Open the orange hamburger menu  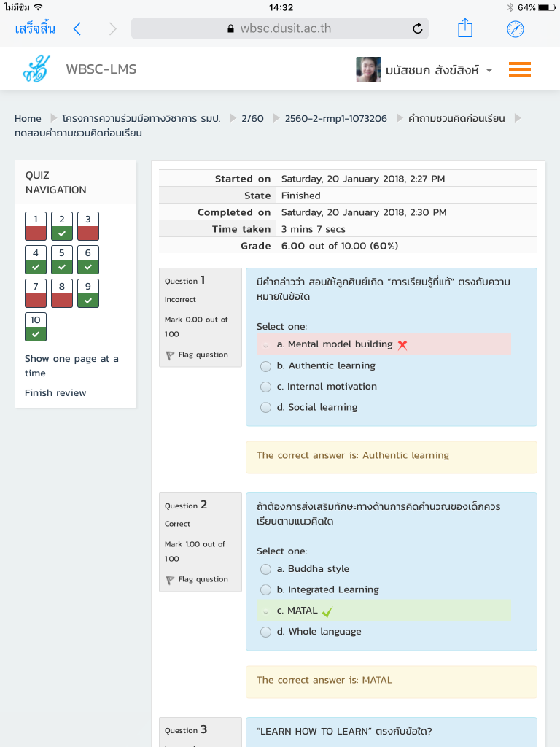[x=519, y=69]
